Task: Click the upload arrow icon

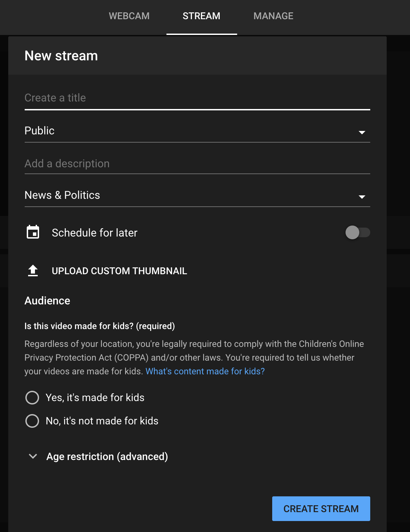Action: pos(33,271)
